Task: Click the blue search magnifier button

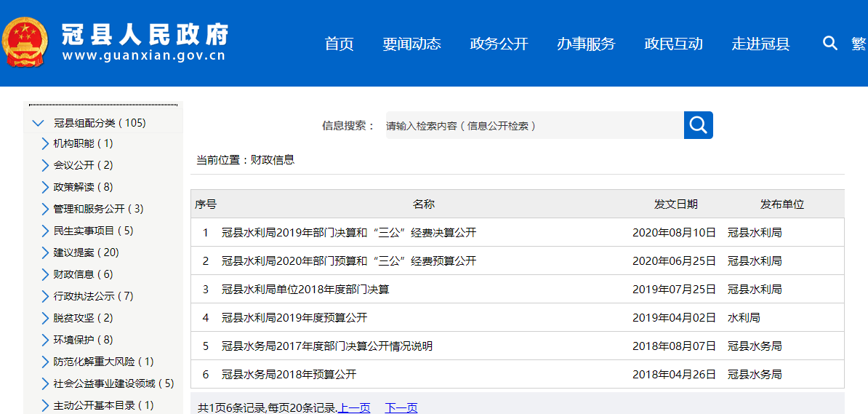Action: (698, 125)
